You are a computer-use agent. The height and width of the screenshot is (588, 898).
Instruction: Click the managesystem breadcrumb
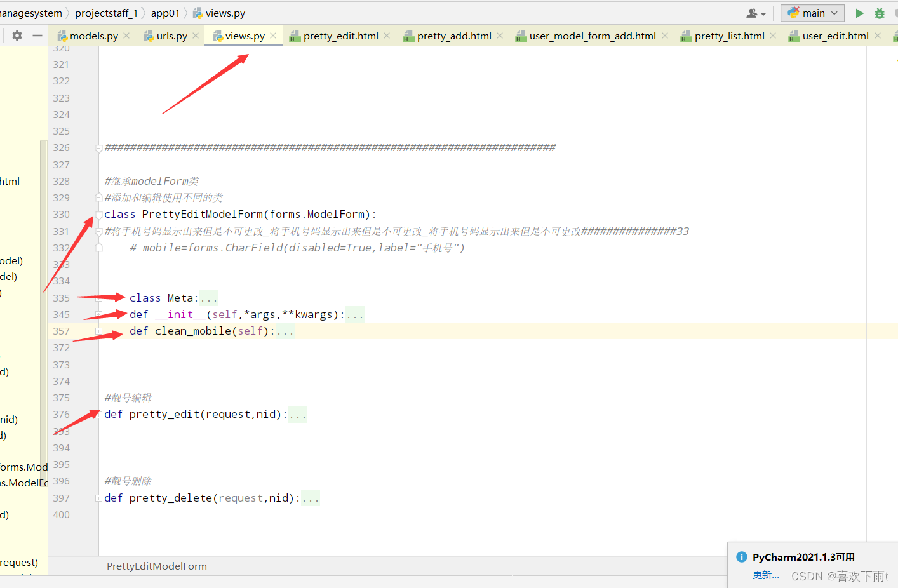tap(31, 13)
